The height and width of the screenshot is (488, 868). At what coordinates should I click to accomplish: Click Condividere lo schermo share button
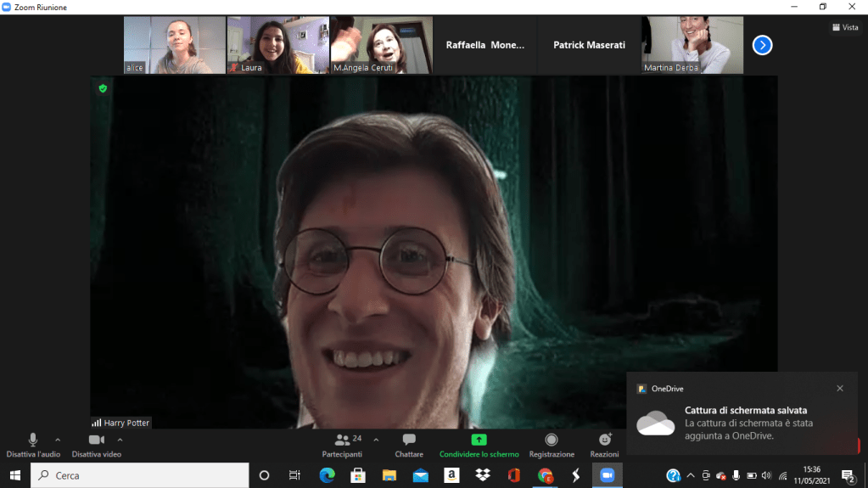tap(479, 444)
